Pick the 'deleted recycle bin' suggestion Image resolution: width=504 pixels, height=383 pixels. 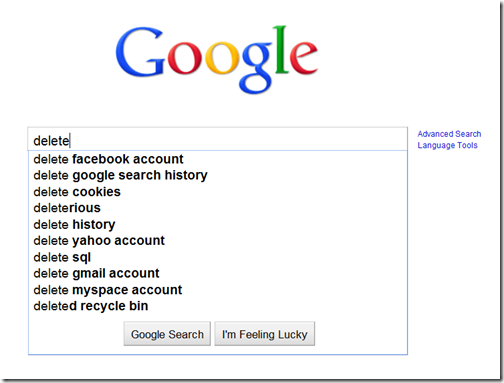(218, 306)
